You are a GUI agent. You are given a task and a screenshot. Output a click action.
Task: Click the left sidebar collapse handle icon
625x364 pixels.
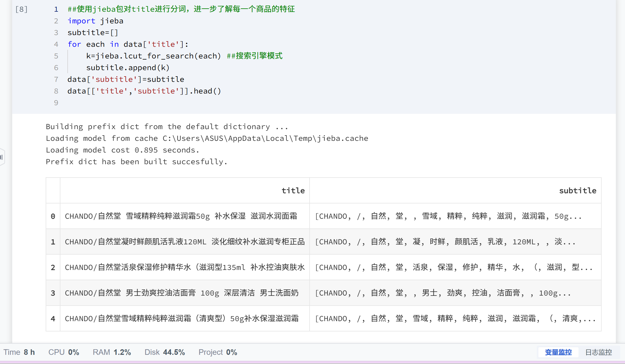tap(2, 157)
